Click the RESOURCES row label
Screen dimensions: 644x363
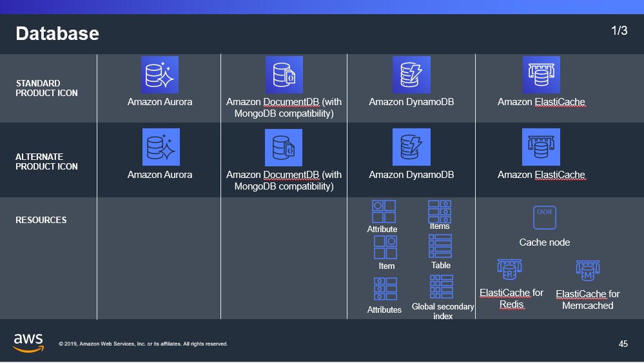pyautogui.click(x=41, y=220)
